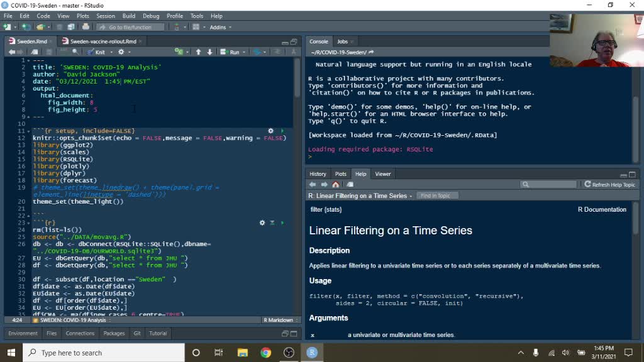Open the Plots tab in lower pane

[340, 174]
